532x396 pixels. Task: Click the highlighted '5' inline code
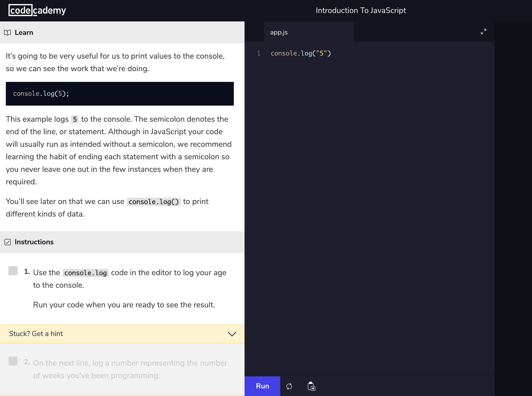[75, 119]
